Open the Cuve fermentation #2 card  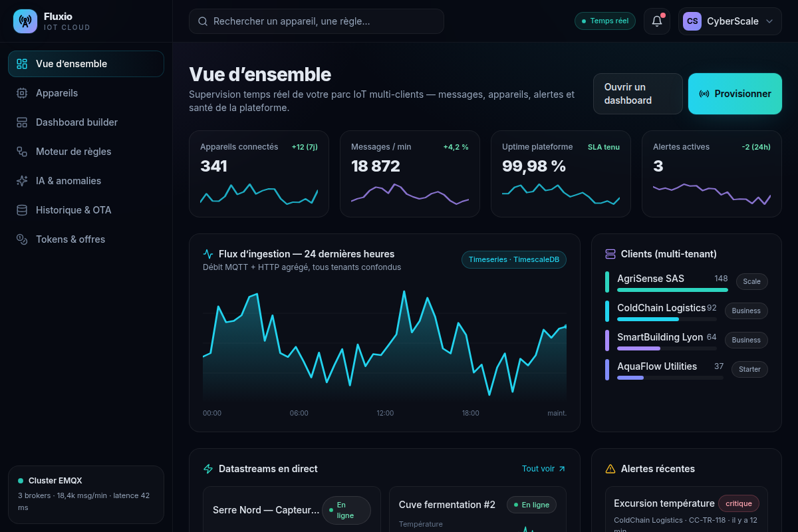tap(477, 509)
